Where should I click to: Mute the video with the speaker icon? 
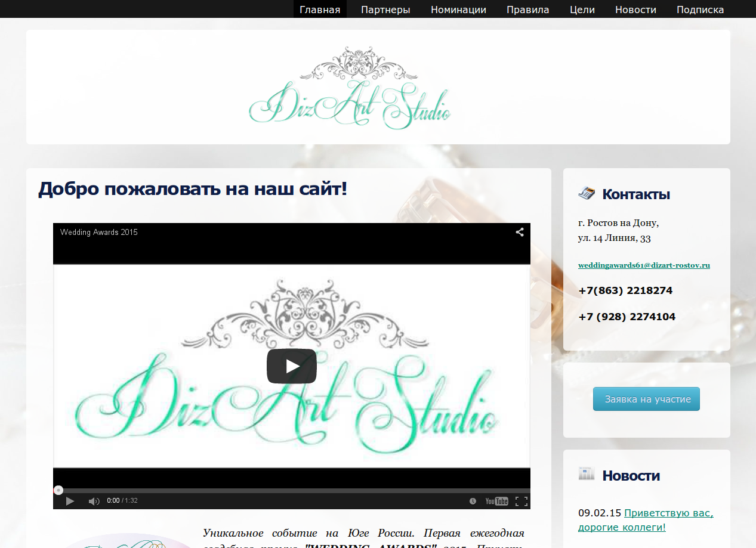pyautogui.click(x=94, y=501)
